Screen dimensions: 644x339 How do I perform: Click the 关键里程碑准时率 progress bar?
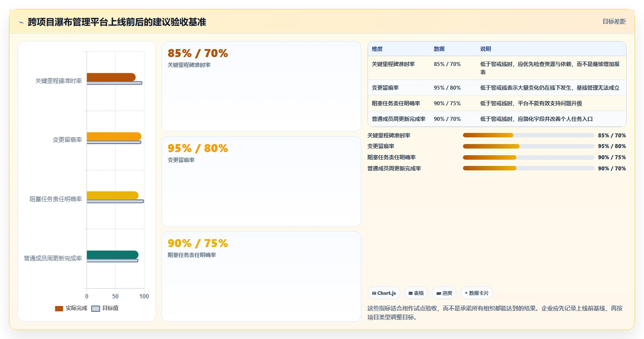[528, 135]
